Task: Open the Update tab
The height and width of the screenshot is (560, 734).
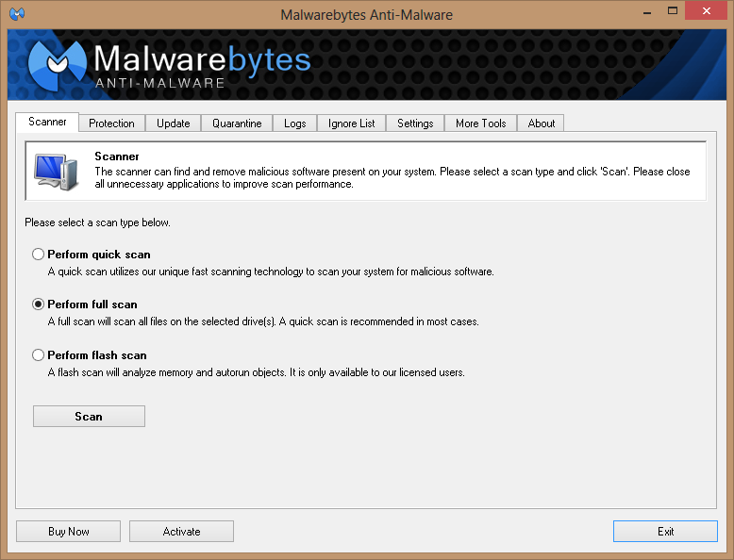Action: [x=173, y=124]
